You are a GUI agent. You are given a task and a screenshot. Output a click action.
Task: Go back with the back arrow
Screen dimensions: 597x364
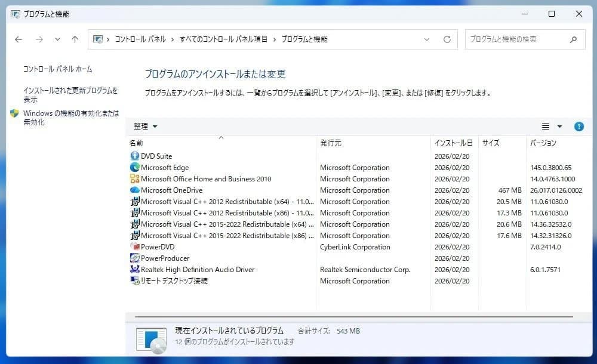19,39
